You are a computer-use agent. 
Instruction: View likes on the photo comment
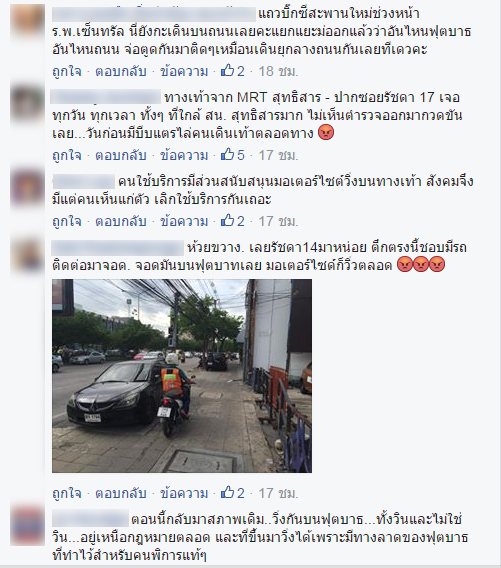tap(233, 493)
